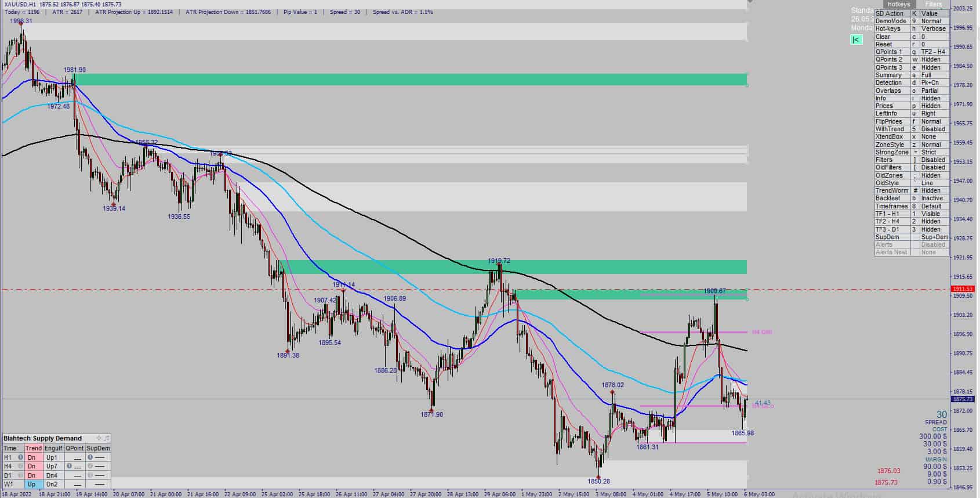The width and height of the screenshot is (980, 498).
Task: Click the W1 Up trend cell
Action: pos(33,484)
